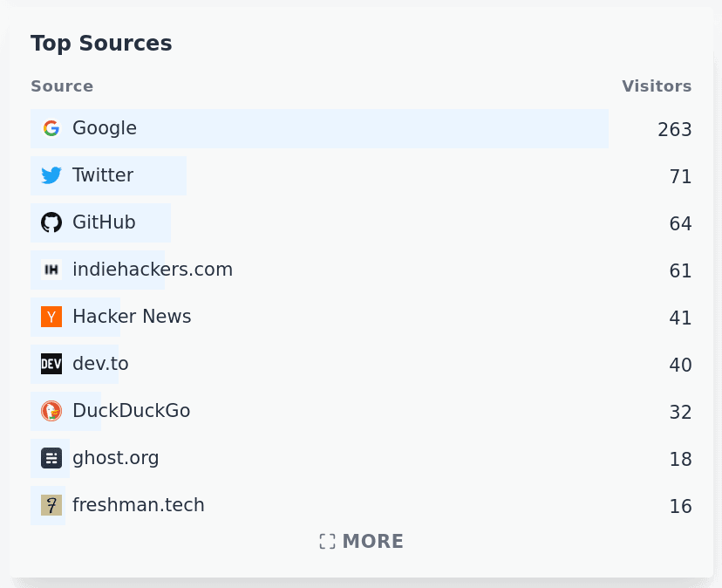Click the indiehackers.com IH icon
This screenshot has height=588, width=722.
(x=51, y=270)
